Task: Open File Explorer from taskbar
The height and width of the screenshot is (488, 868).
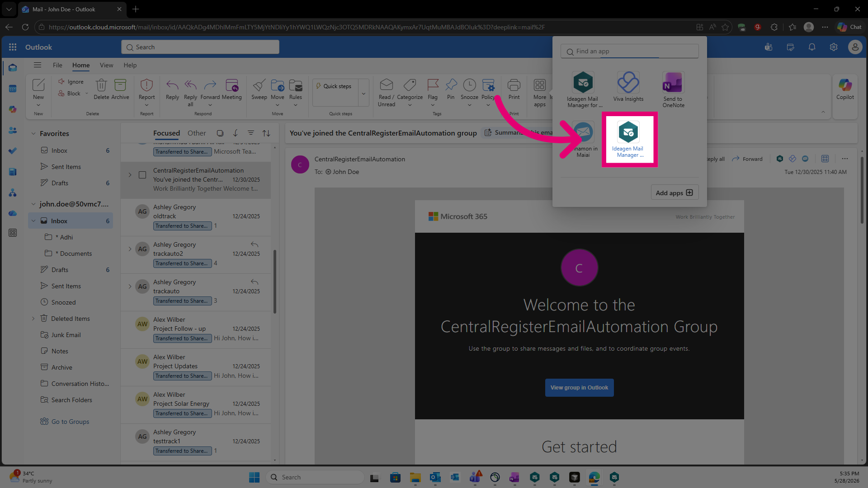Action: (x=415, y=477)
